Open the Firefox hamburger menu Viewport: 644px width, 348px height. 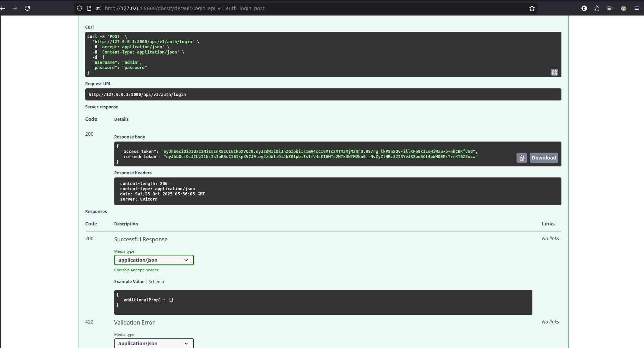pyautogui.click(x=637, y=8)
